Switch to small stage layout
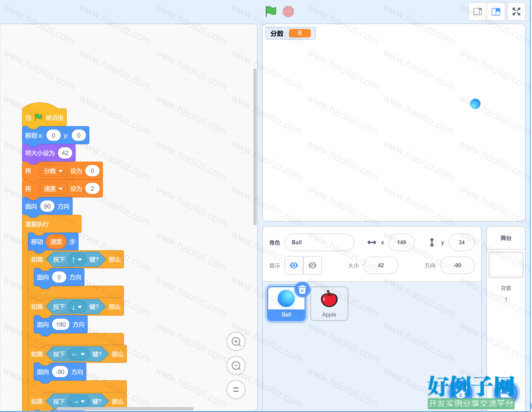This screenshot has width=532, height=412. 478,11
